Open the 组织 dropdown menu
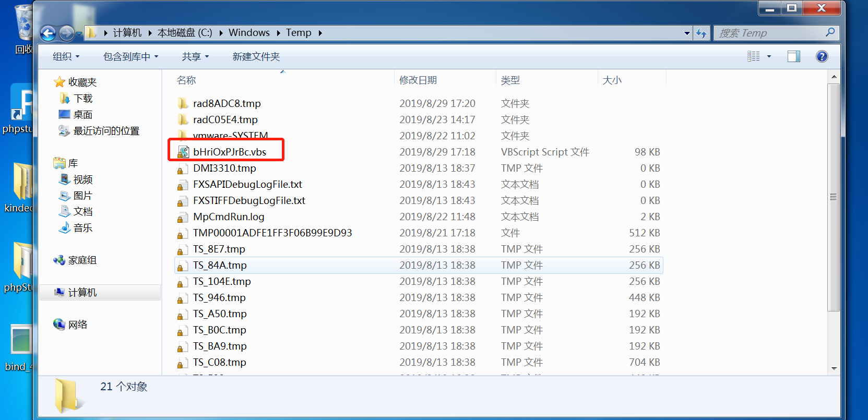The width and height of the screenshot is (868, 420). [66, 56]
